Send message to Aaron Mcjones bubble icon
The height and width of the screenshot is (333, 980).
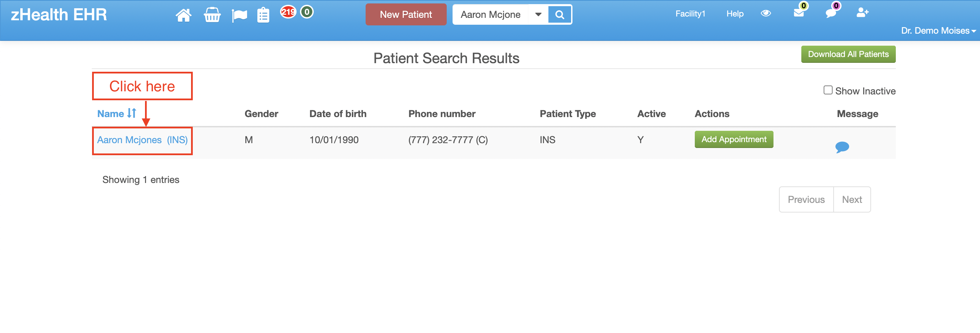842,147
